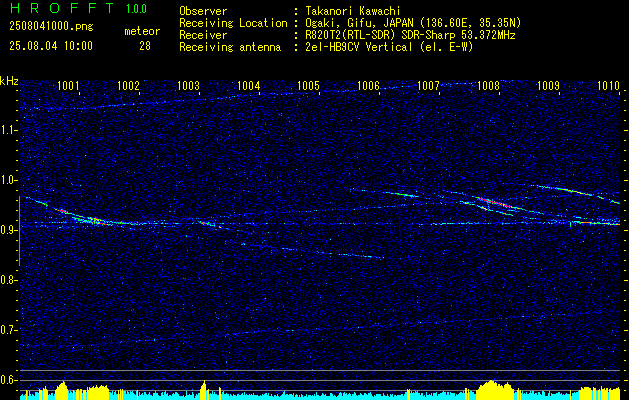Click the 0.8 frequency axis label
Viewport: 629px width, 400px height.
coord(9,280)
